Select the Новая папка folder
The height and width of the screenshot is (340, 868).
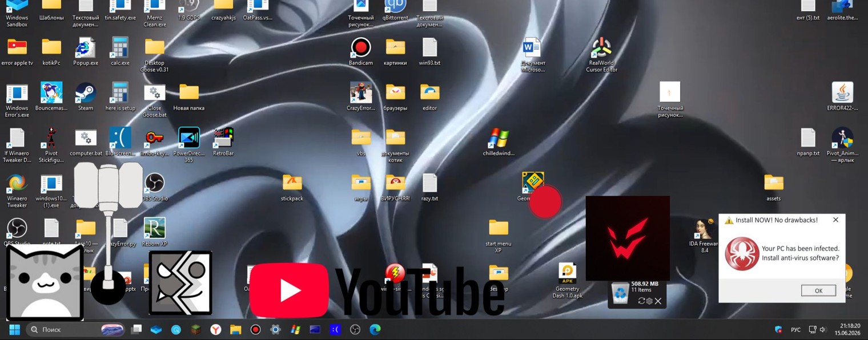point(189,96)
